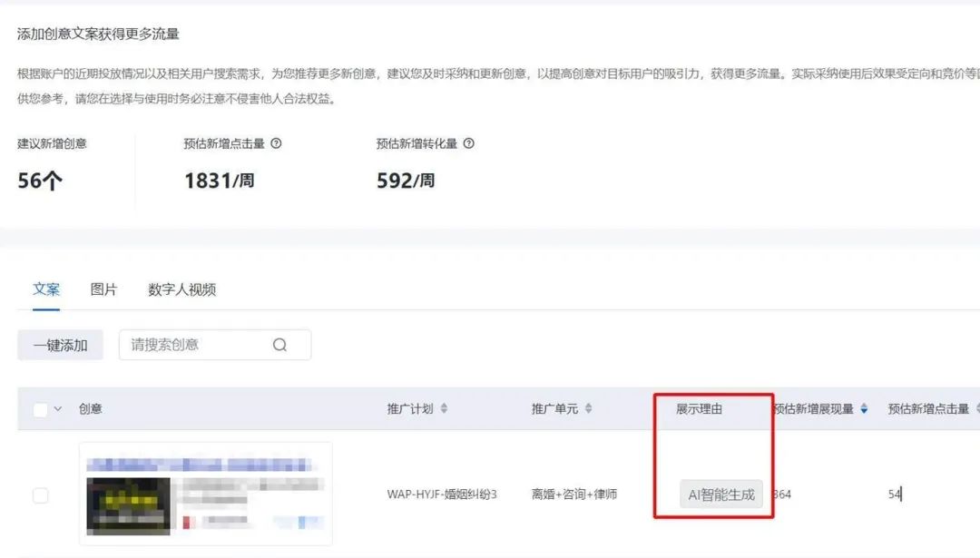Open help icon beside 预估新增点击量

pyautogui.click(x=276, y=143)
